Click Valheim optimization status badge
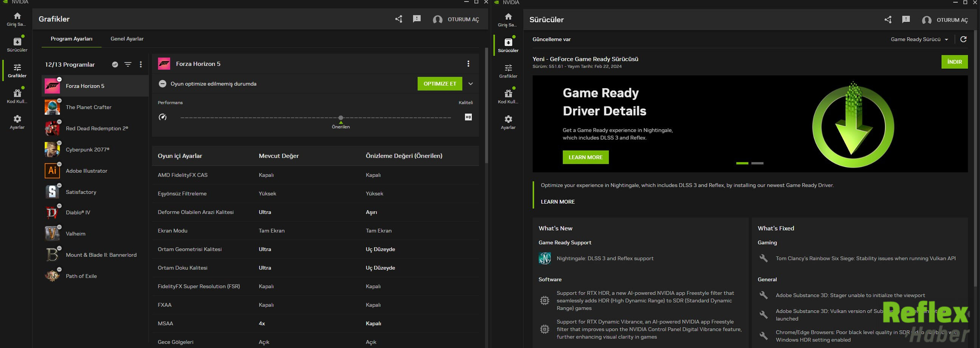This screenshot has height=348, width=980. coord(59,227)
